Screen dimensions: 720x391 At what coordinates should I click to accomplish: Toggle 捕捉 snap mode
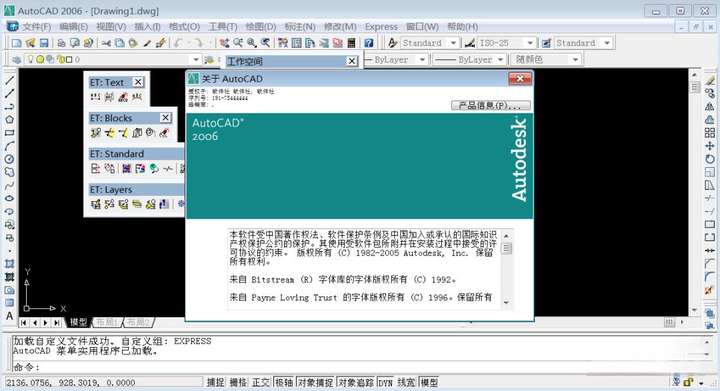point(215,382)
